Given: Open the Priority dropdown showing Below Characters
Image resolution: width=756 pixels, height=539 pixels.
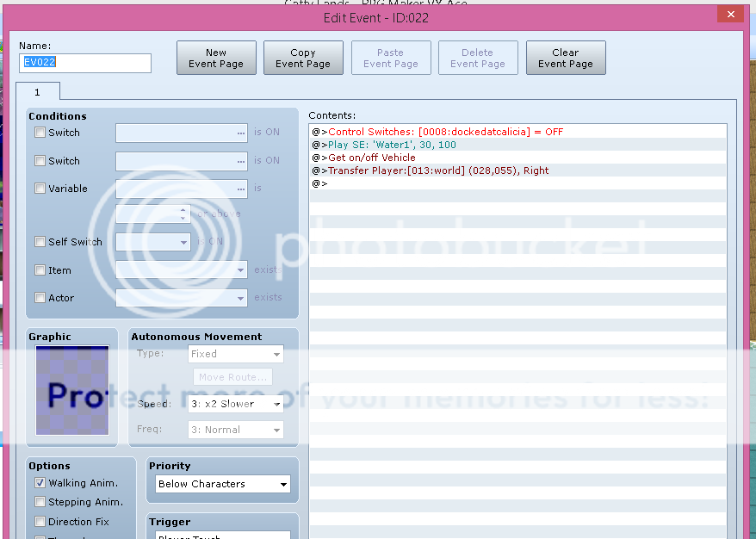Looking at the screenshot, I should (223, 485).
